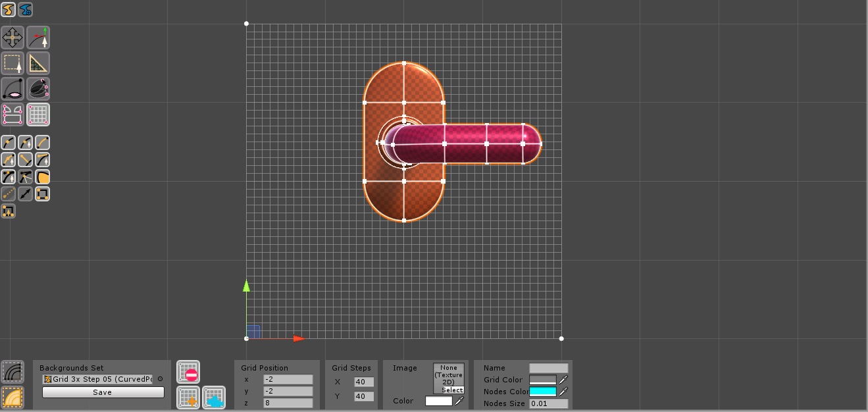Image resolution: width=868 pixels, height=412 pixels.
Task: Click the green Y-axis arrow of the gizmo
Action: tap(247, 285)
